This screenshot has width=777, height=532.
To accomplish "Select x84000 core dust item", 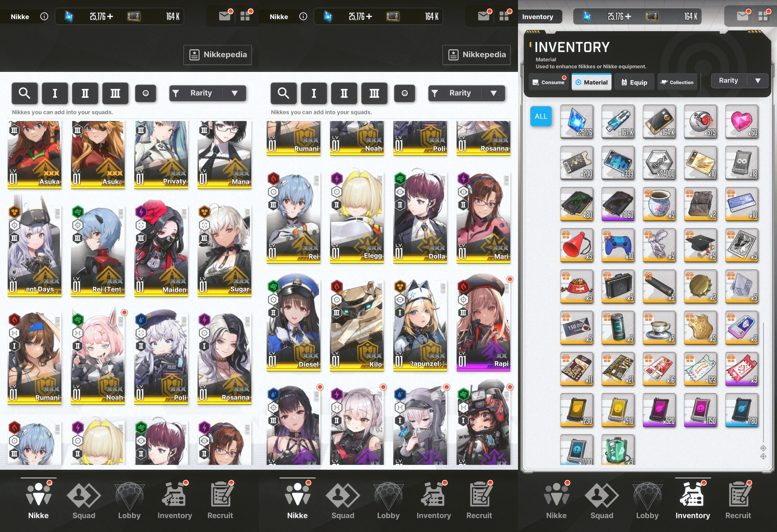I will click(659, 162).
